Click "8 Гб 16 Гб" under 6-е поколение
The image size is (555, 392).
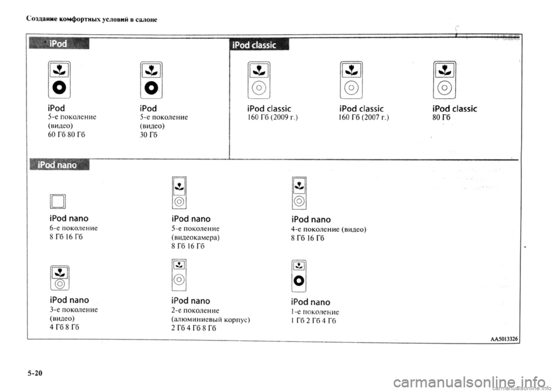pos(66,237)
